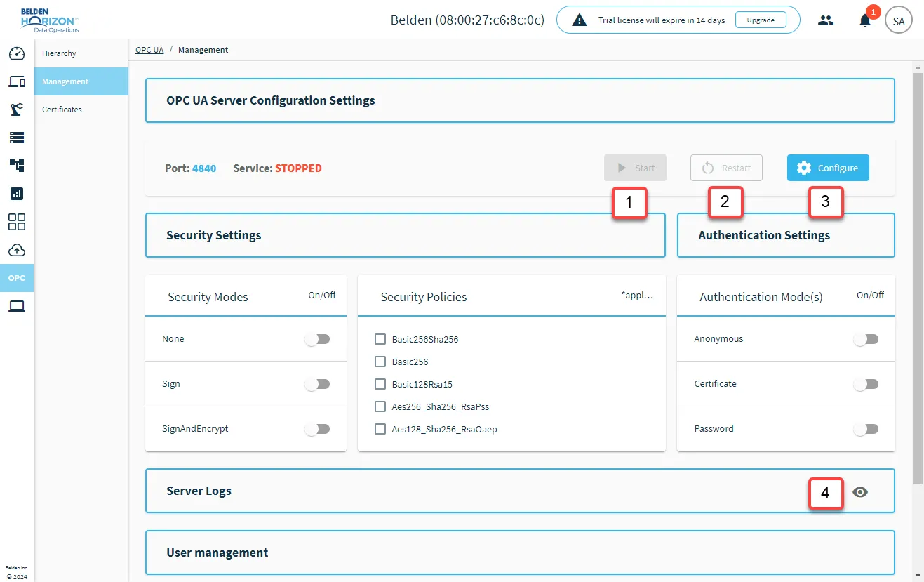Toggle the Anonymous authentication switch
Screen dimensions: 924x582
coord(866,339)
